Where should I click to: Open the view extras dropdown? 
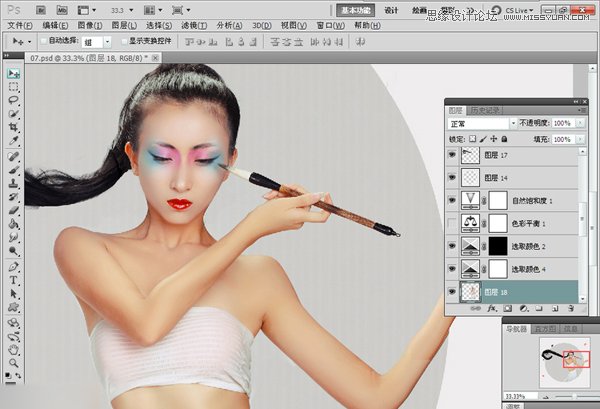[87, 10]
